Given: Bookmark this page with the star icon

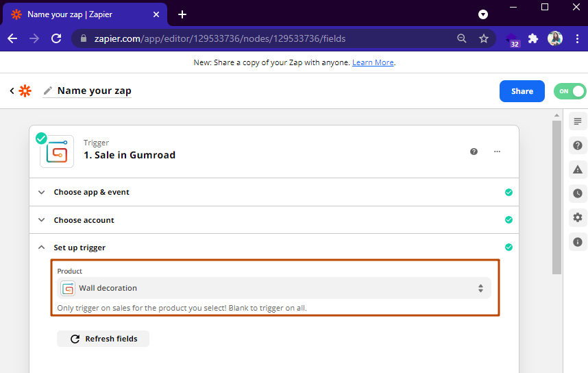Looking at the screenshot, I should click(484, 38).
